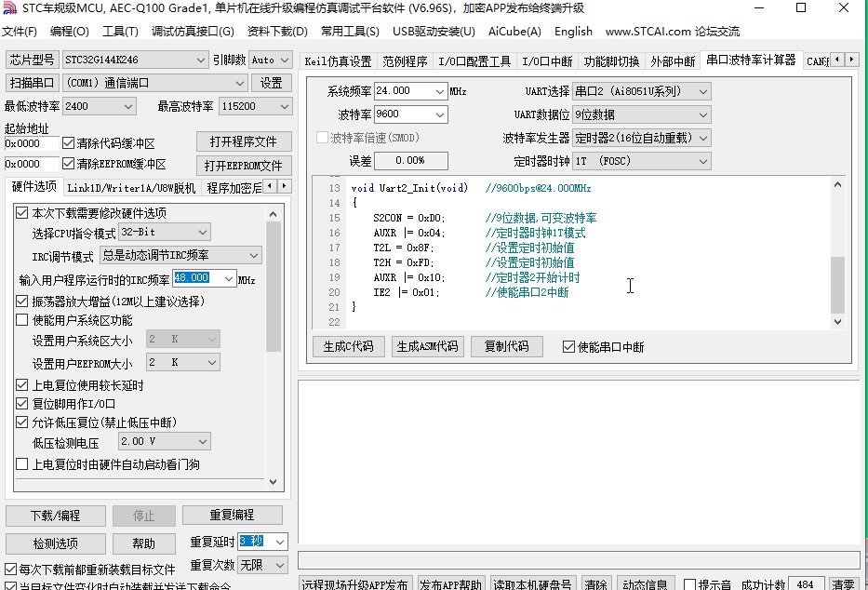Open the 工具(T) menu

tap(120, 32)
